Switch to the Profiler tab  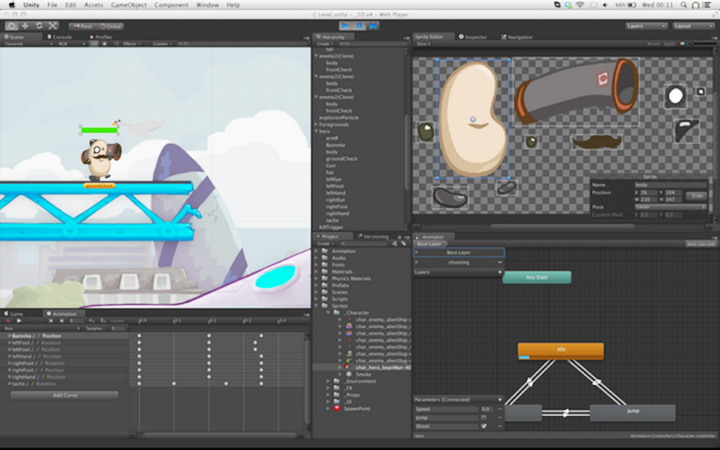[x=101, y=37]
